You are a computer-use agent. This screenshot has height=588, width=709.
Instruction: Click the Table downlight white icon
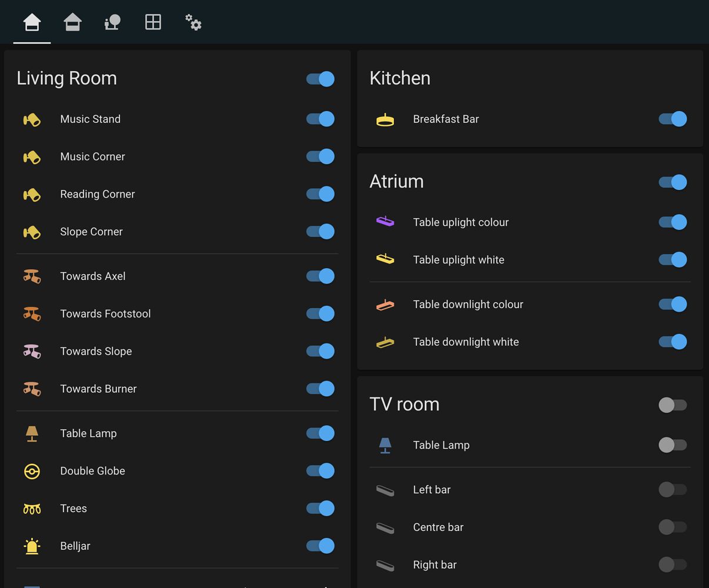click(384, 342)
